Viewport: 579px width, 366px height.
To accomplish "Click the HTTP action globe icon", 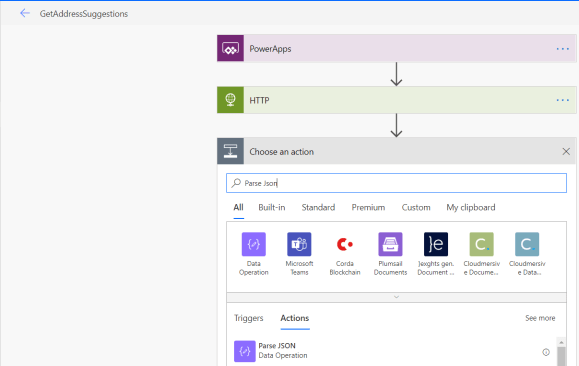I will pos(230,100).
